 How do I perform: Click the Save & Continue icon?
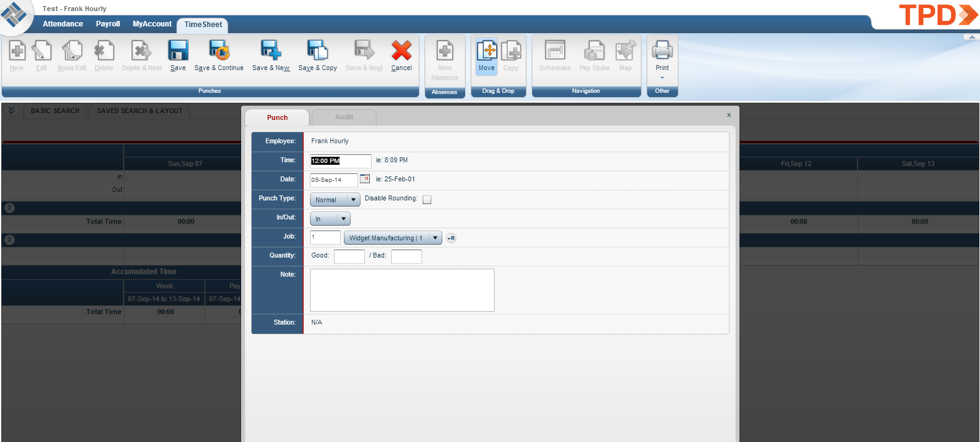[219, 50]
